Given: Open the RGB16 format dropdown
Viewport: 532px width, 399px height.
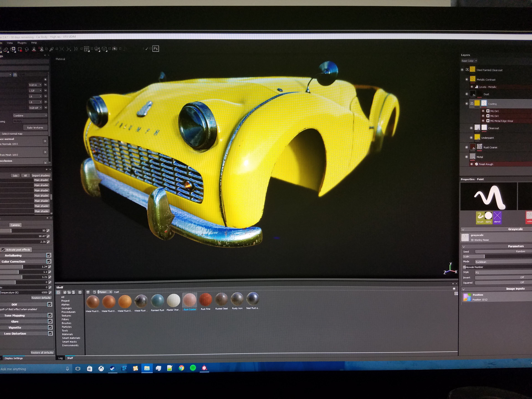Looking at the screenshot, I should 35,85.
